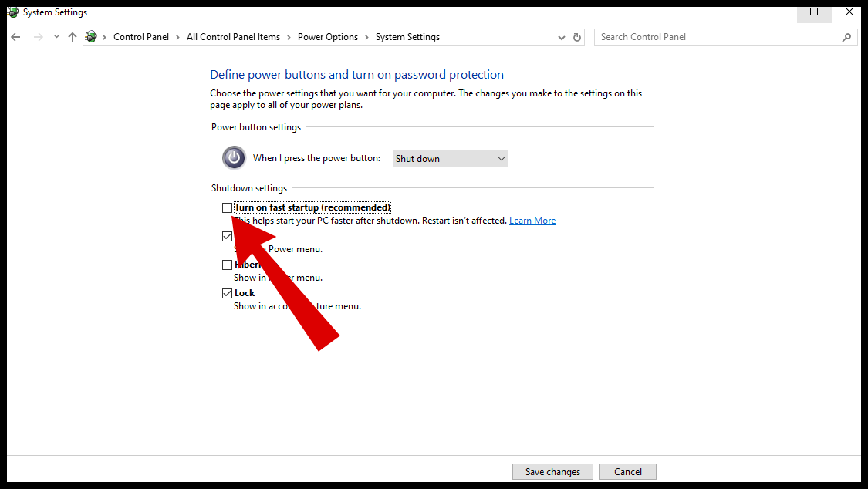The image size is (868, 489).
Task: Click the Forward navigation arrow
Action: point(38,37)
